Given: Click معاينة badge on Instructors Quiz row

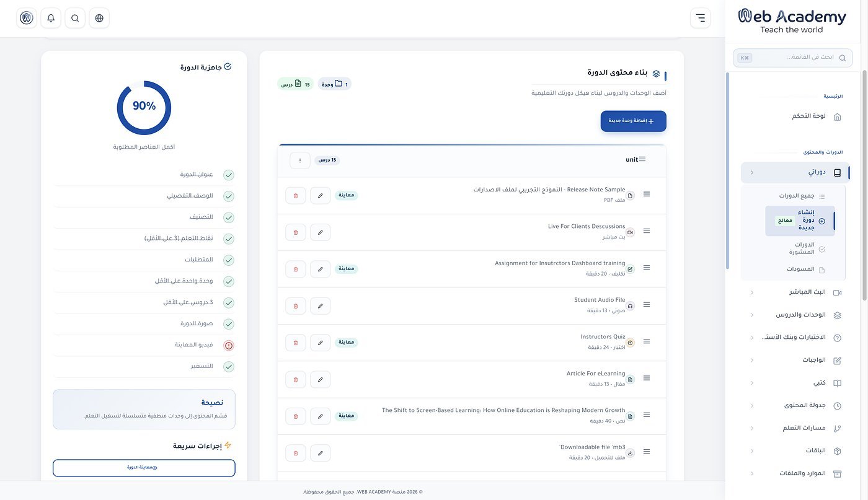Looking at the screenshot, I should pyautogui.click(x=347, y=343).
